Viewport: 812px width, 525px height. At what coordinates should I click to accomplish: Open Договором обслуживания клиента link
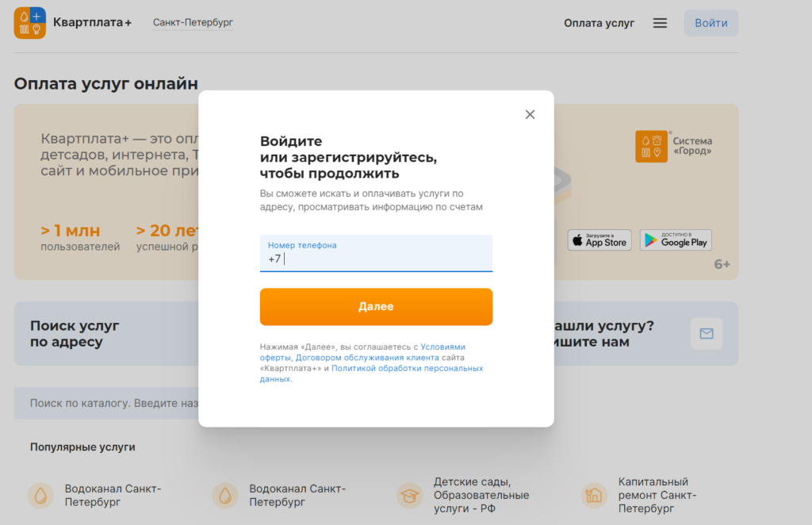pyautogui.click(x=367, y=358)
